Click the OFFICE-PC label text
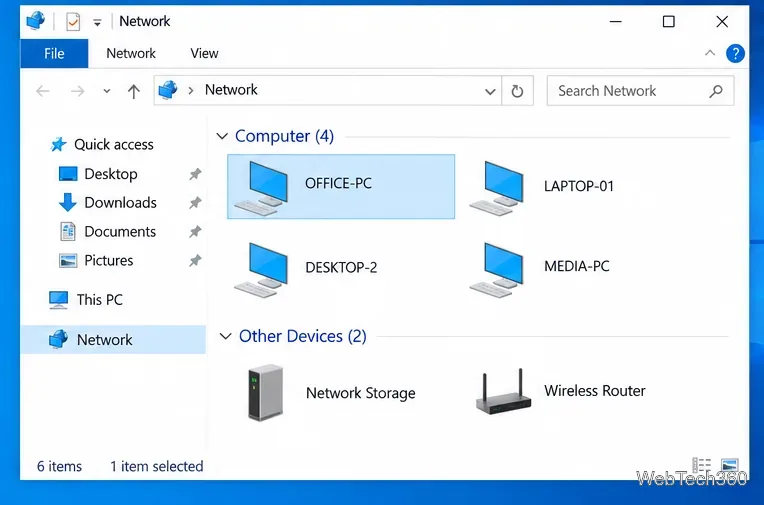The width and height of the screenshot is (764, 505). click(338, 183)
